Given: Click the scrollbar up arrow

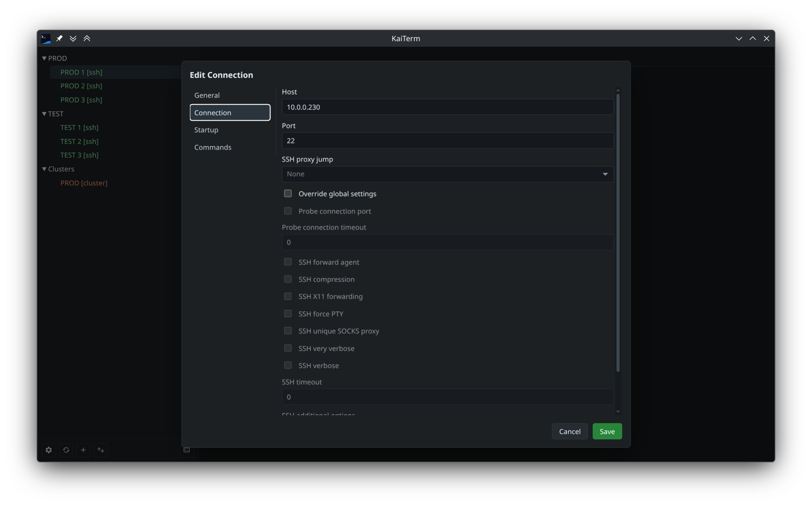Looking at the screenshot, I should [618, 90].
